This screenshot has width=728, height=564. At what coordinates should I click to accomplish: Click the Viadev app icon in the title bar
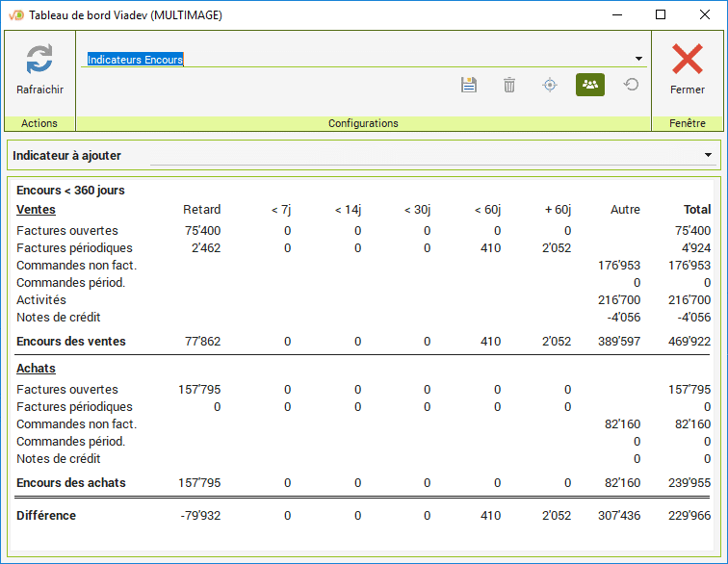click(15, 14)
